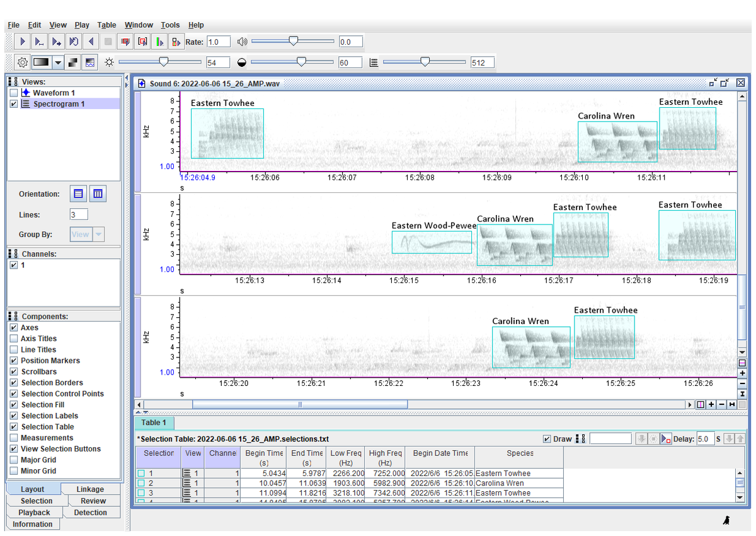Open the Tools menu
The height and width of the screenshot is (536, 756).
tap(170, 25)
